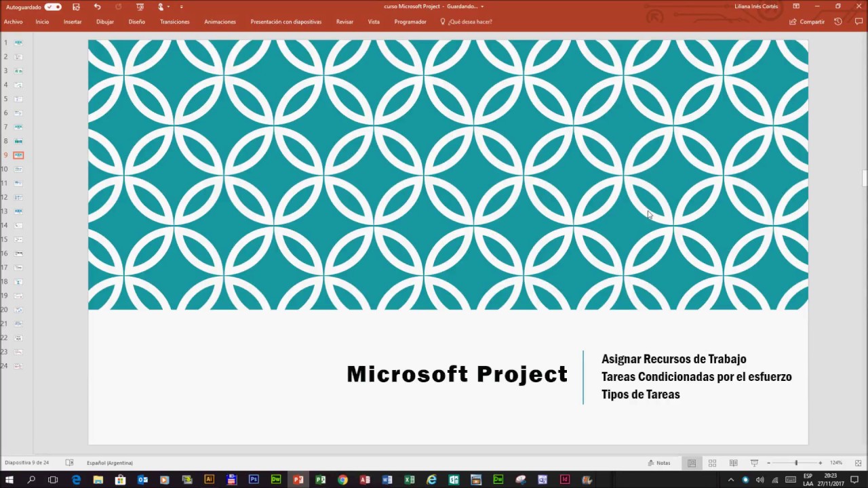
Task: Open the Transiciones tab
Action: (175, 22)
